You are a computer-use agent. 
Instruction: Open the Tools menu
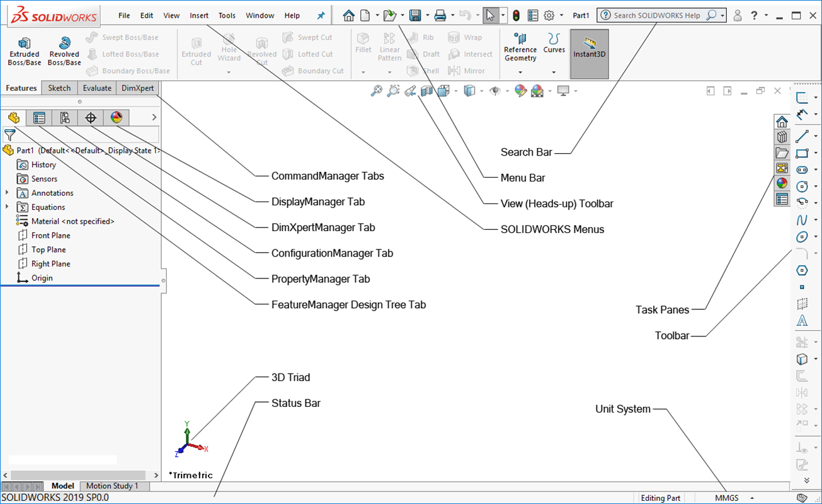click(227, 15)
